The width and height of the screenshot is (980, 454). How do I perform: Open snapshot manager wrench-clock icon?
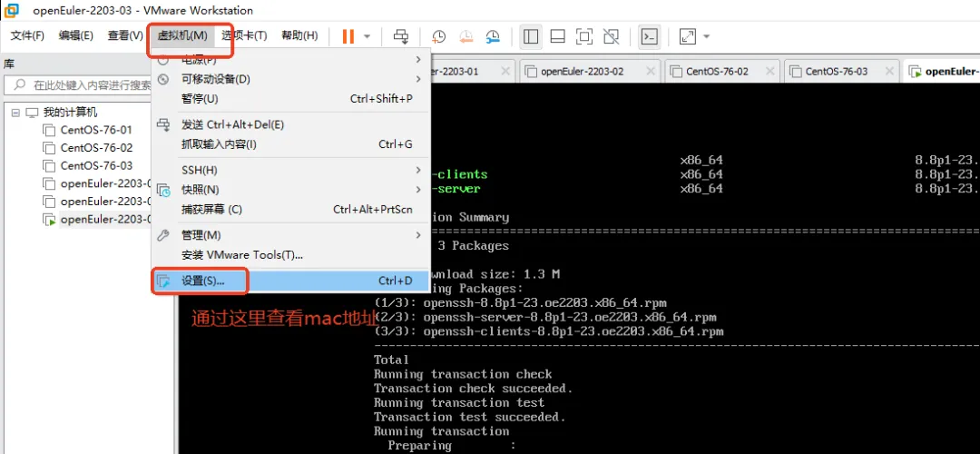(493, 36)
